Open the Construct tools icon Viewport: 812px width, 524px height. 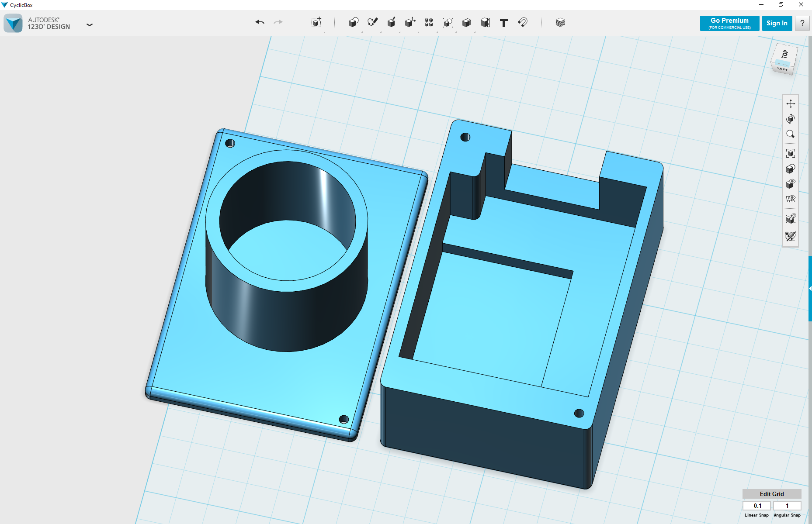tap(391, 22)
